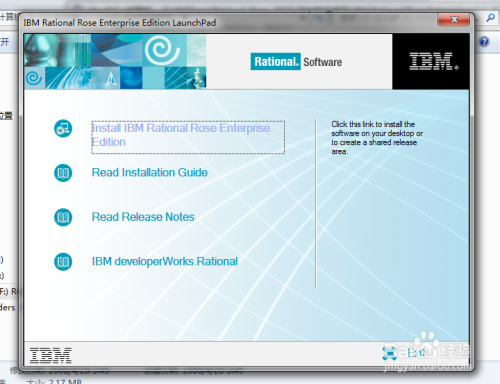Image resolution: width=500 pixels, height=384 pixels.
Task: Click the 'Click this link to install' description text
Action: [377, 138]
